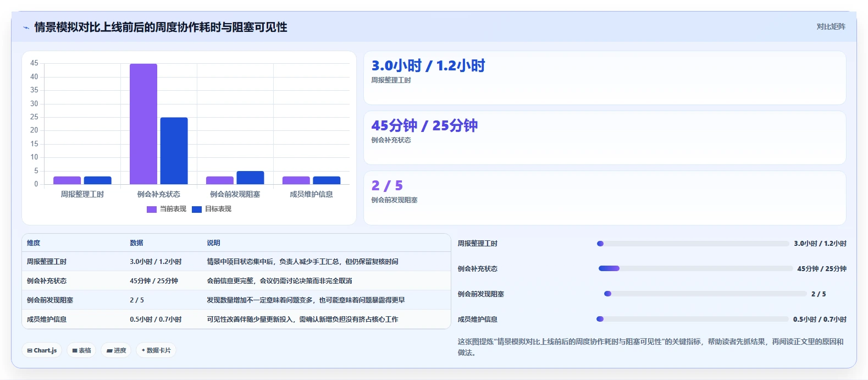Click the 成员维护信息 x-axis label
This screenshot has width=868, height=380.
[x=312, y=195]
